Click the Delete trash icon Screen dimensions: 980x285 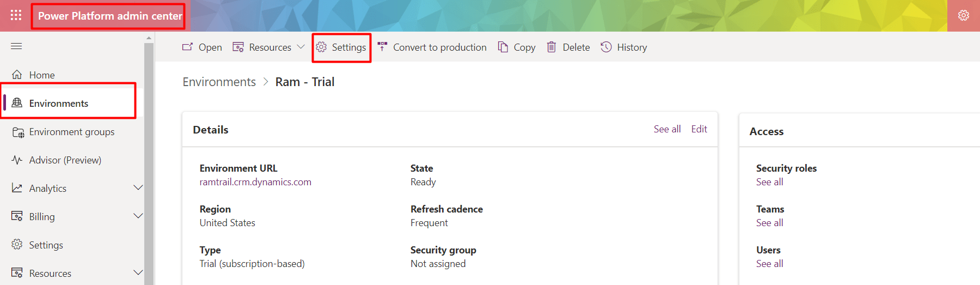(x=552, y=47)
